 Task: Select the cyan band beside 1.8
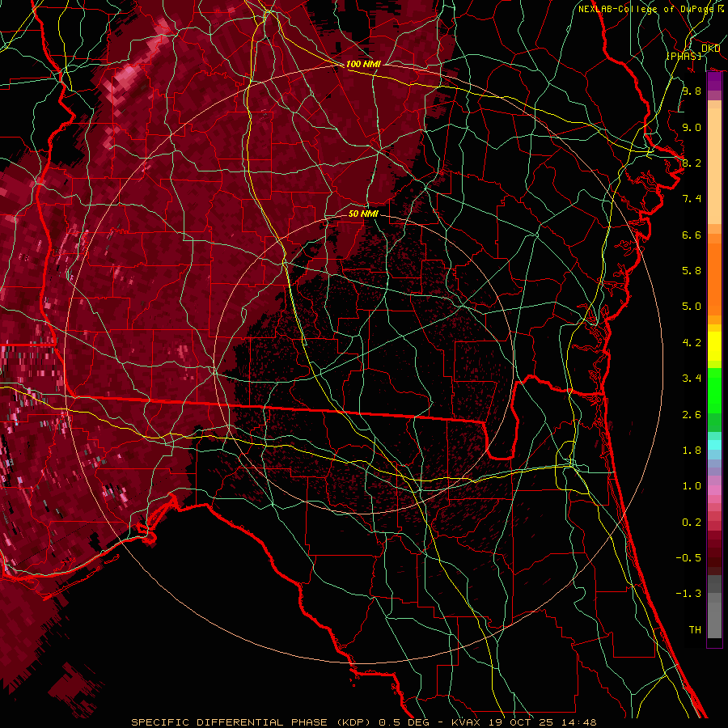coord(714,445)
